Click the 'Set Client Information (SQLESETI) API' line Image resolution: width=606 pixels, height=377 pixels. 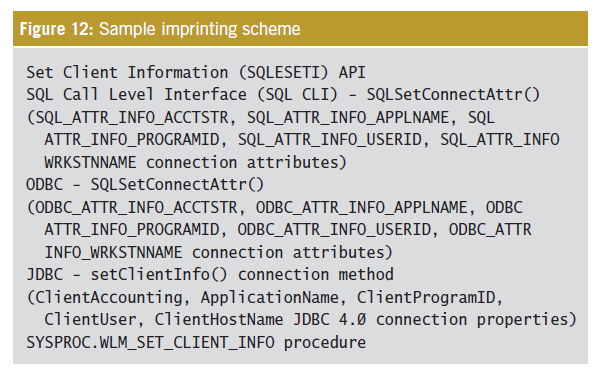point(196,73)
